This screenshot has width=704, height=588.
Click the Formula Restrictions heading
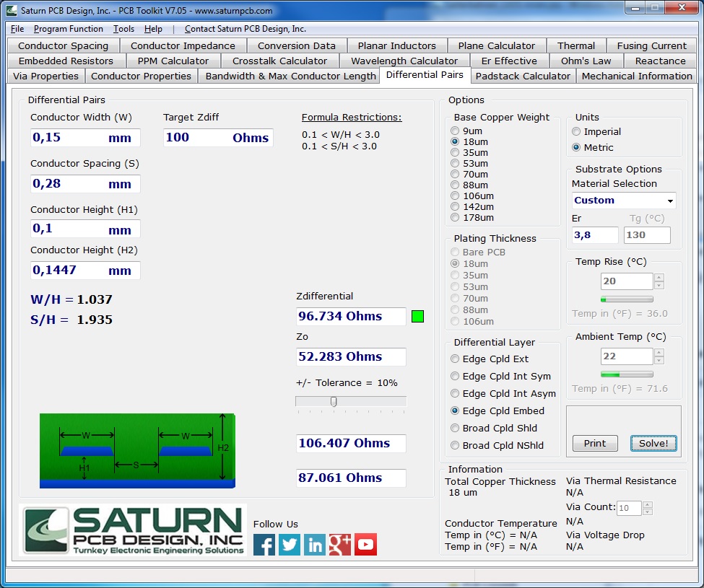[352, 118]
